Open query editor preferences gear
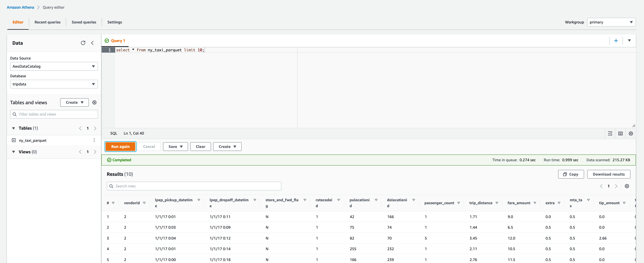The height and width of the screenshot is (263, 644). (631, 133)
